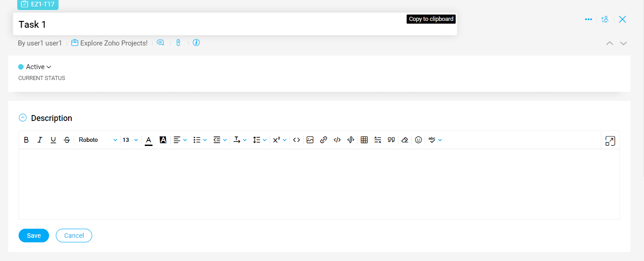Click the eraser clear formatting icon

tap(405, 140)
